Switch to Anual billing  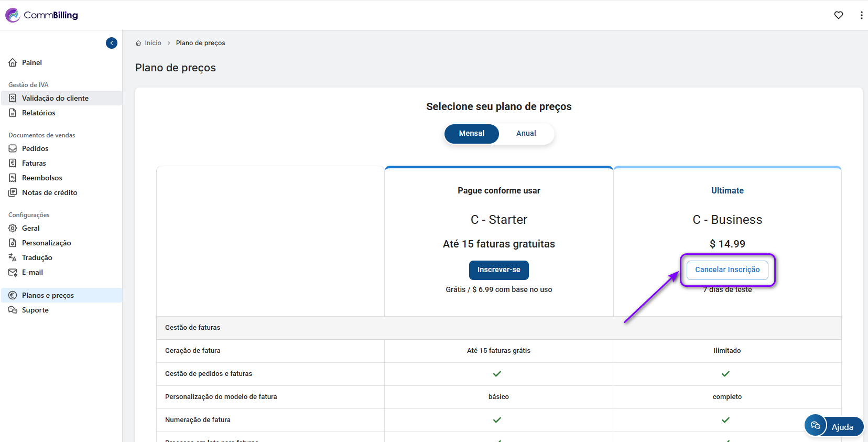(x=526, y=134)
